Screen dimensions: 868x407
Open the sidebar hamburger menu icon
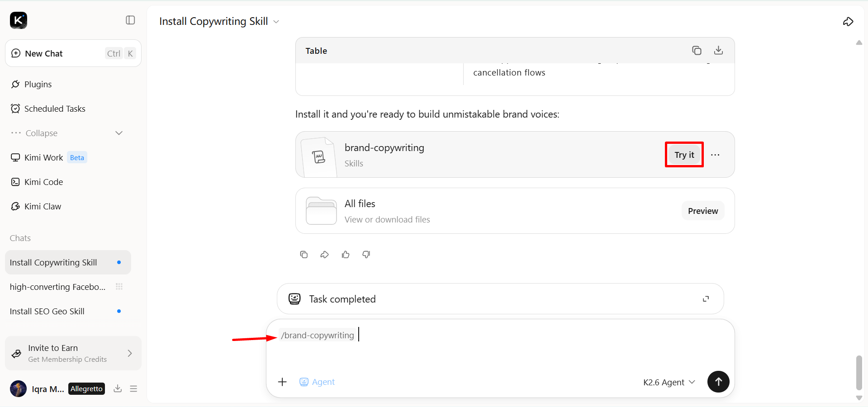point(133,388)
